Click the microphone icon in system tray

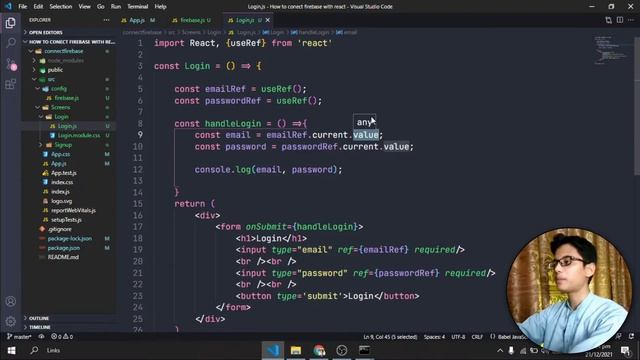click(x=511, y=351)
